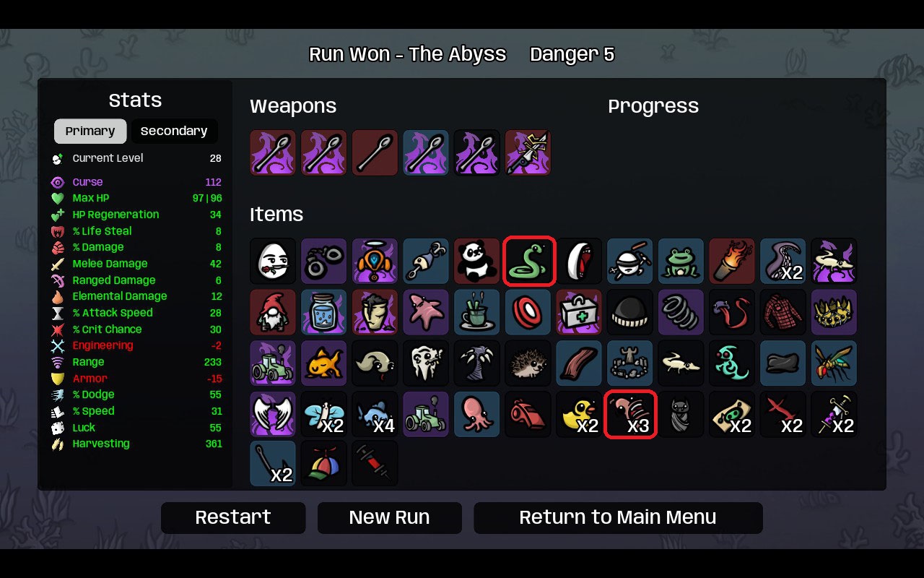Start a New Run

(x=390, y=517)
